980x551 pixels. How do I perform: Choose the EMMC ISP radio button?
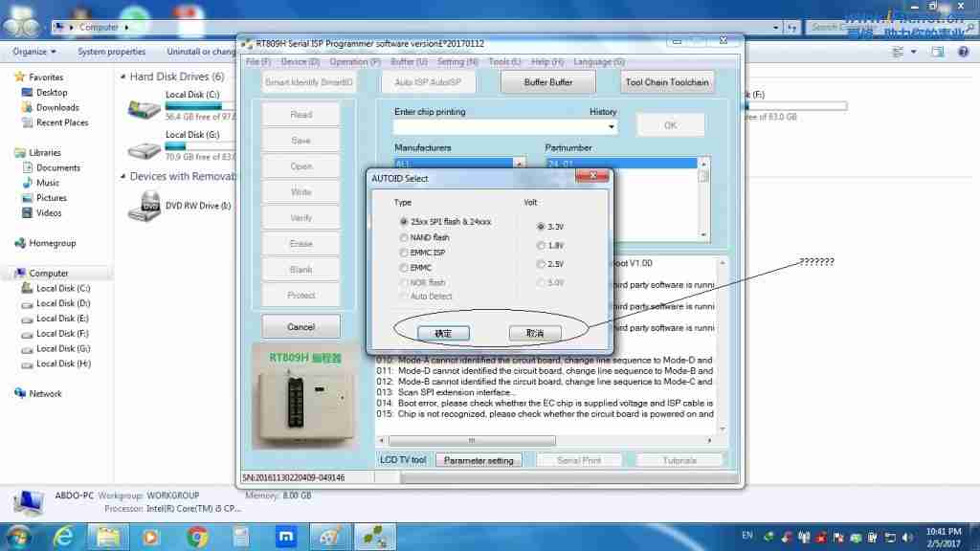pyautogui.click(x=404, y=253)
